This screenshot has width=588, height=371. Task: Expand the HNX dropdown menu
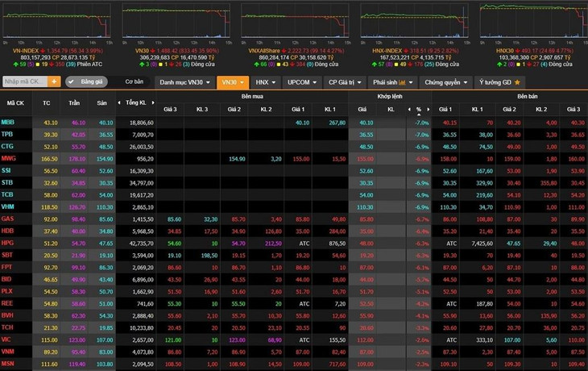[266, 81]
